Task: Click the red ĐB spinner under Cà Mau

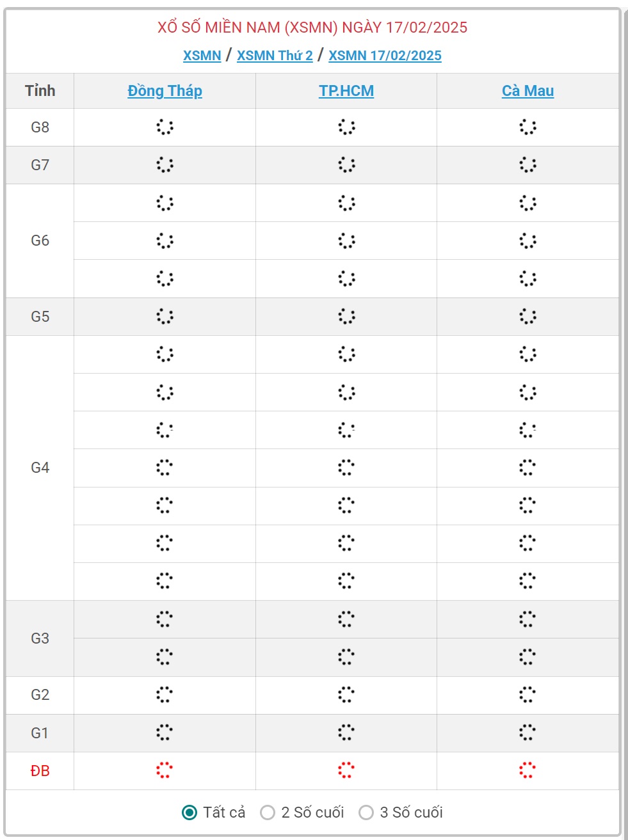Action: [527, 770]
